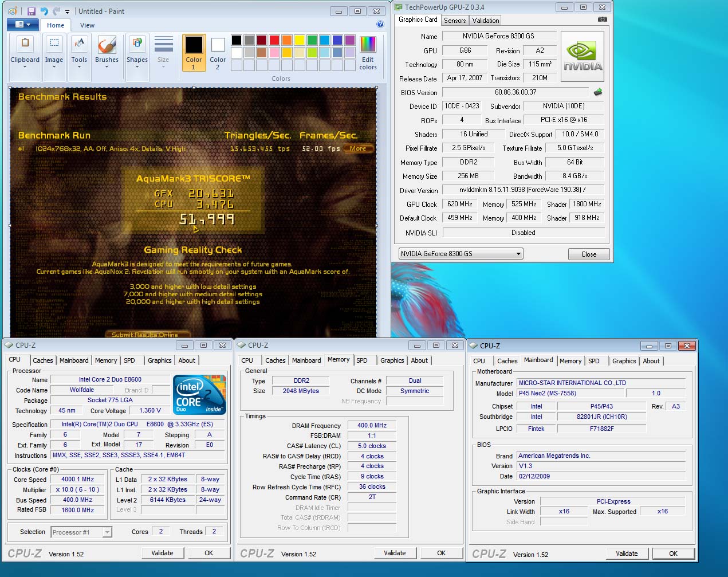Click the BIOS Brand American Megatrends Inc.
Image resolution: width=728 pixels, height=577 pixels.
click(601, 456)
